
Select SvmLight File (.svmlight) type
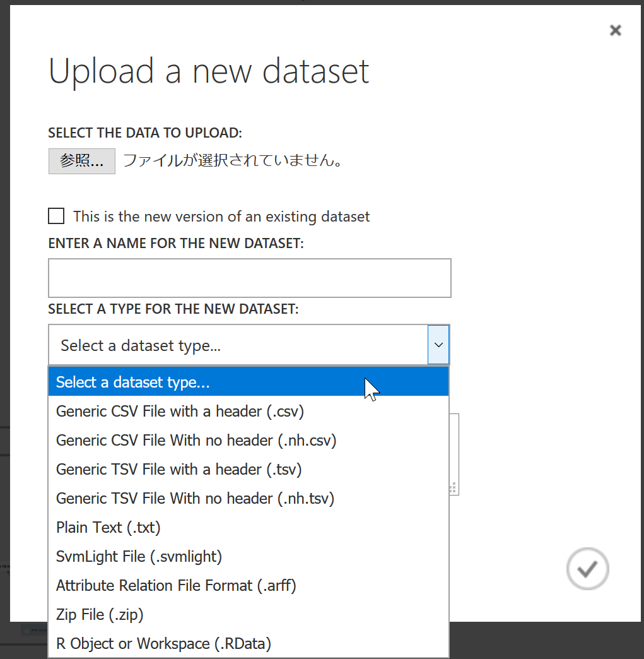(x=139, y=557)
